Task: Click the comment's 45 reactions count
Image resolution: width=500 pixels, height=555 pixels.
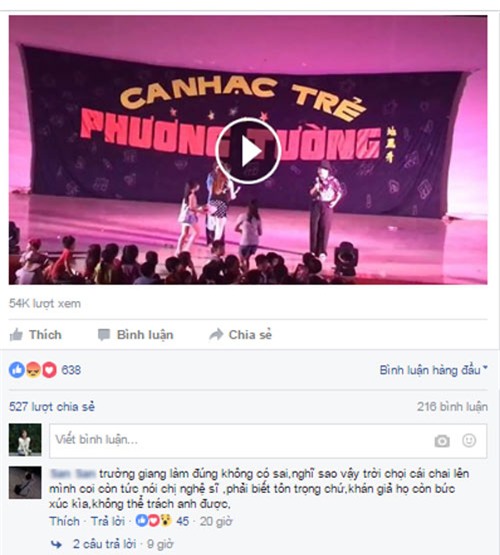Action: coord(183,521)
